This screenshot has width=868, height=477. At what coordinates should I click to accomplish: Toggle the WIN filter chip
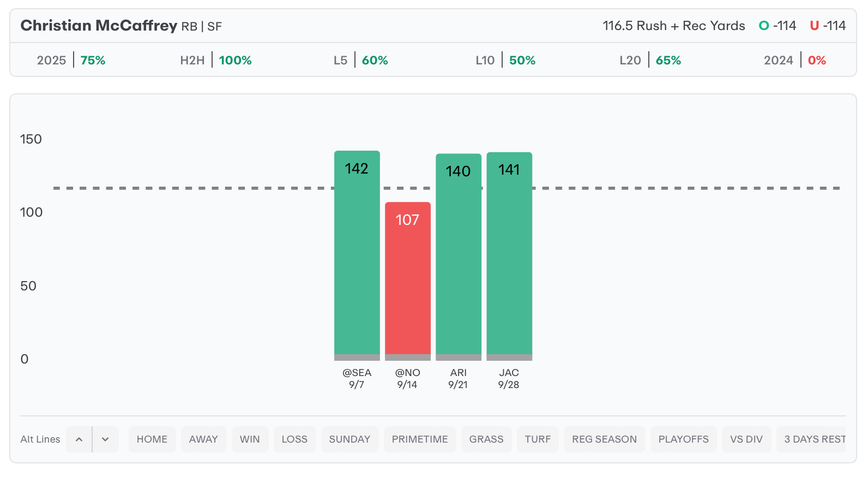(x=250, y=439)
